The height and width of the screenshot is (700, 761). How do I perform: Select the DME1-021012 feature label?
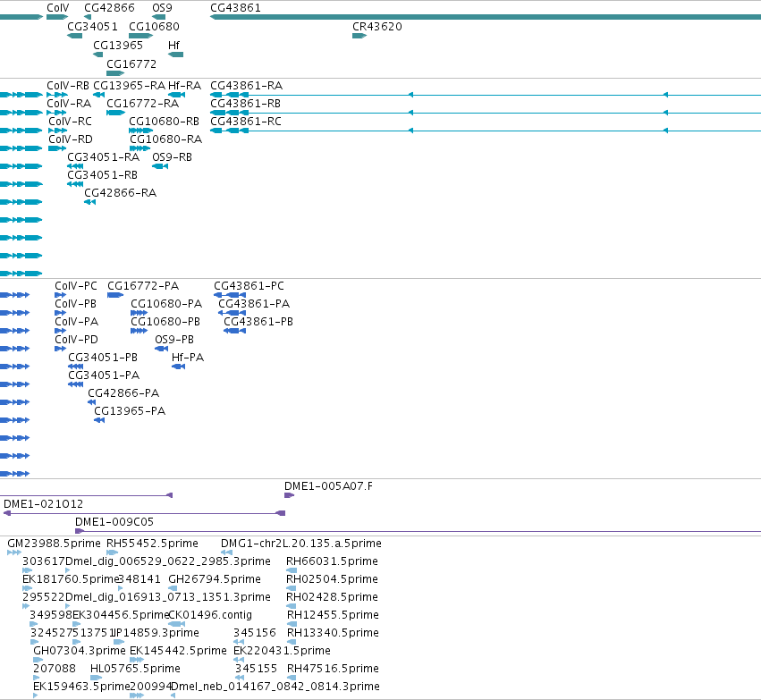click(x=43, y=504)
